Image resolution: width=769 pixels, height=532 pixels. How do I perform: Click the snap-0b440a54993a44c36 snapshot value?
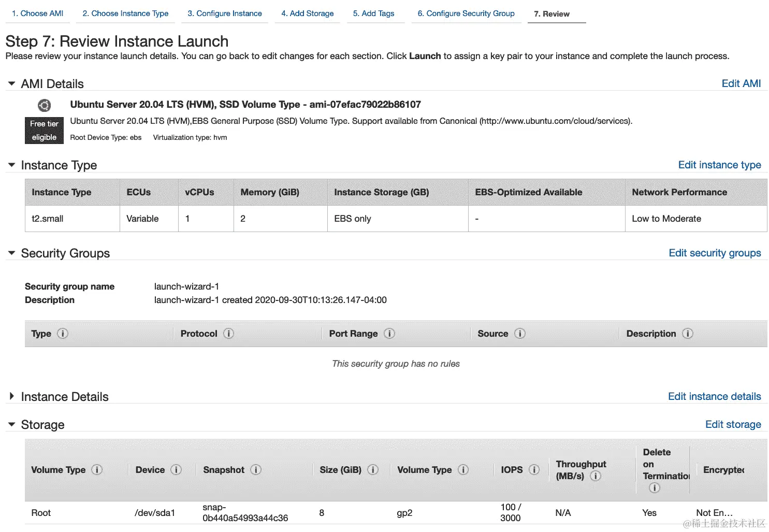point(245,512)
